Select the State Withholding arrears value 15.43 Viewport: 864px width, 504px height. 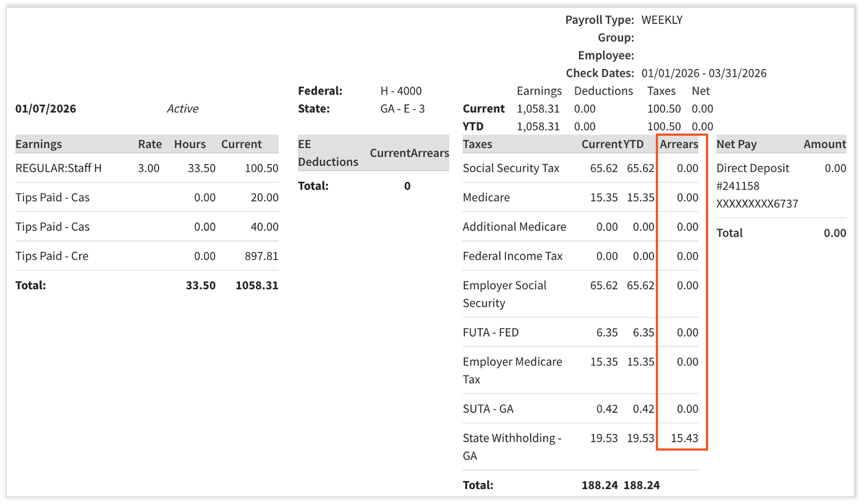click(x=684, y=438)
